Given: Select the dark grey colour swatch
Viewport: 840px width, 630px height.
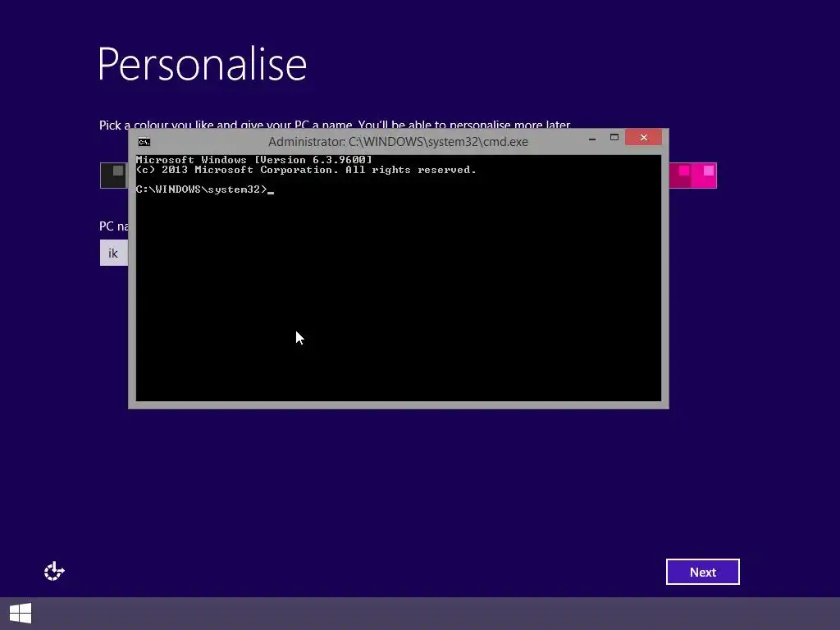Looking at the screenshot, I should 114,176.
